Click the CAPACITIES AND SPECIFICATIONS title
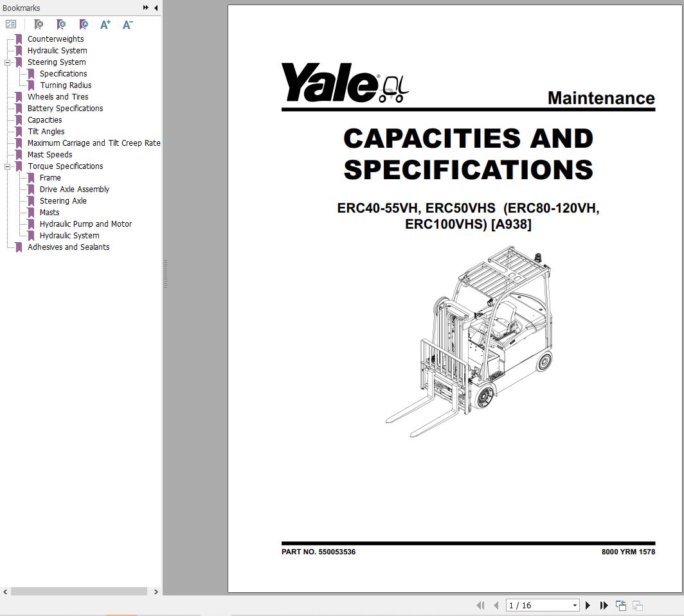The height and width of the screenshot is (616, 684). [x=468, y=154]
